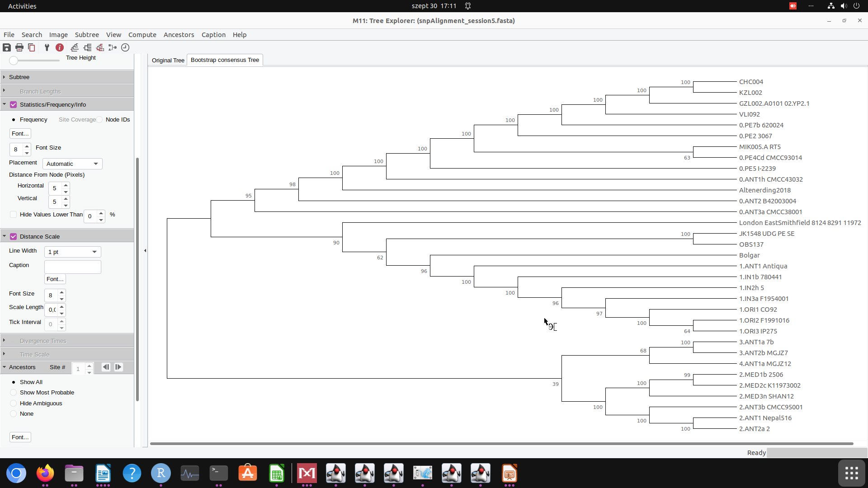The height and width of the screenshot is (488, 868).
Task: Select the Show Most Probable radio button
Action: click(14, 393)
